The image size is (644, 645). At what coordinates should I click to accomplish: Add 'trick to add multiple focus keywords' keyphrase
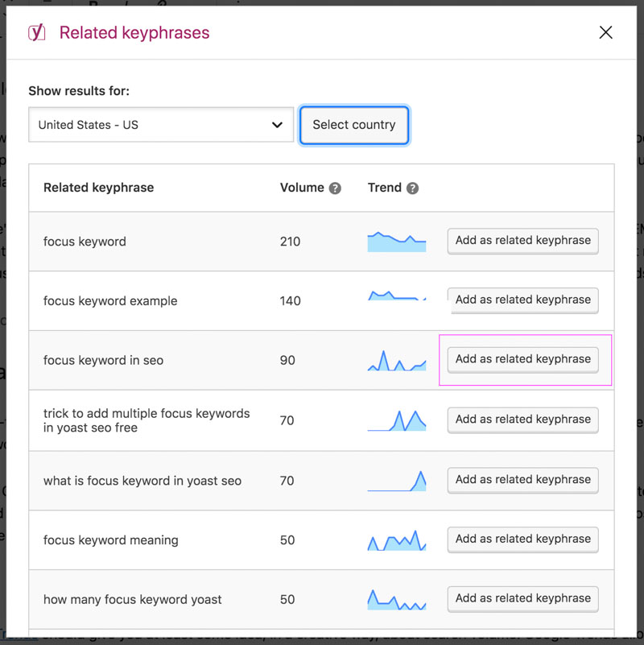tap(522, 420)
